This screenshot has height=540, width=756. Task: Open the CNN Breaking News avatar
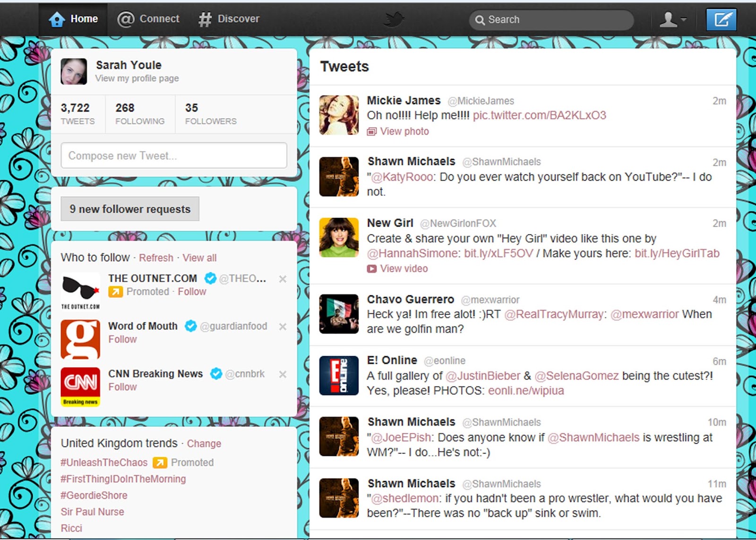click(80, 387)
